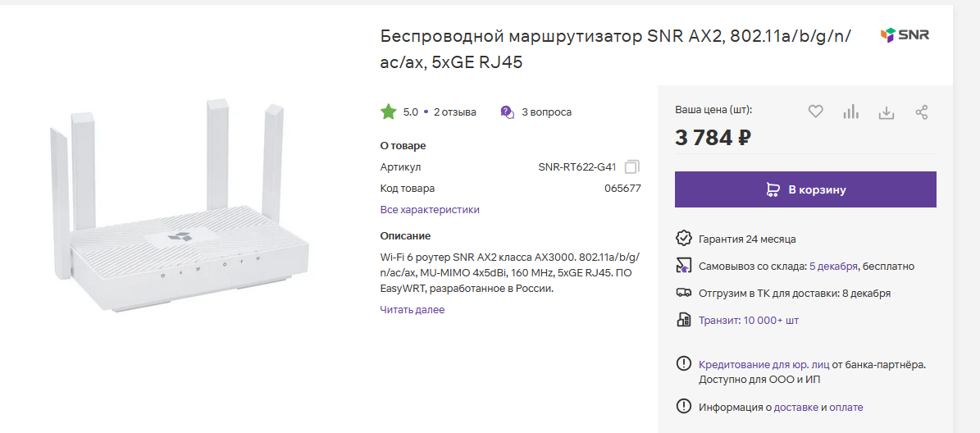
Task: Click the warranty badge icon
Action: click(683, 239)
